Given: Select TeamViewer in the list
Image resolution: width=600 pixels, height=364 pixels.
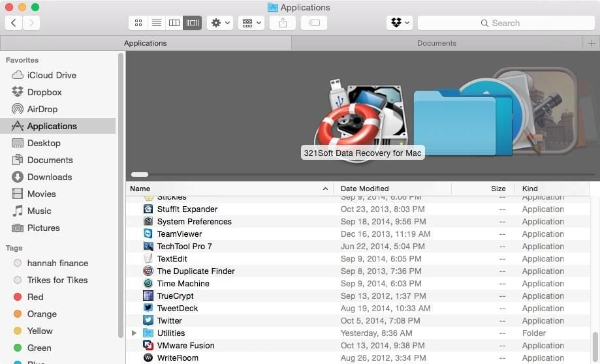Looking at the screenshot, I should [358, 234].
